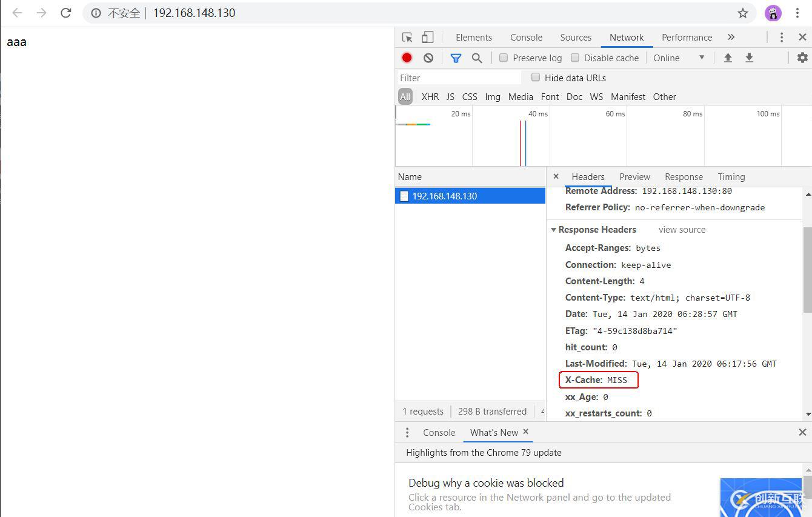Select the 192.168.148.130 request row
812x517 pixels.
coord(470,196)
